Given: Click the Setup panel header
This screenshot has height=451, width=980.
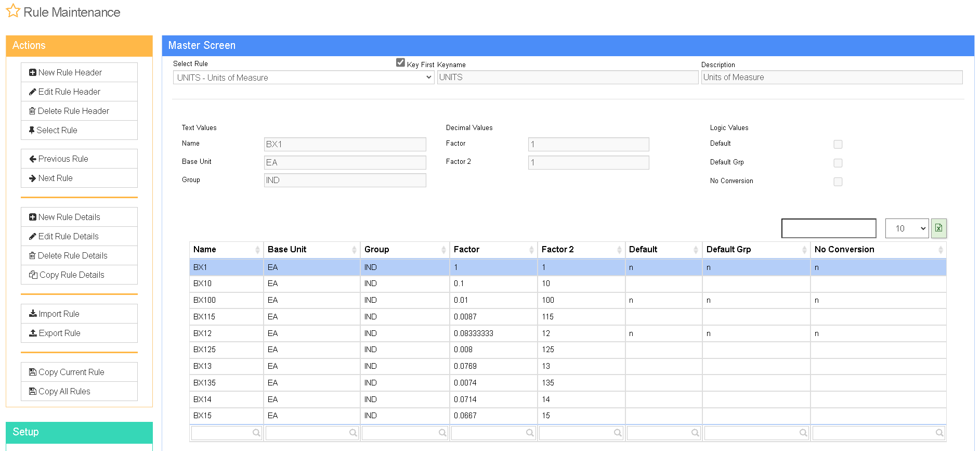Looking at the screenshot, I should pyautogui.click(x=79, y=432).
